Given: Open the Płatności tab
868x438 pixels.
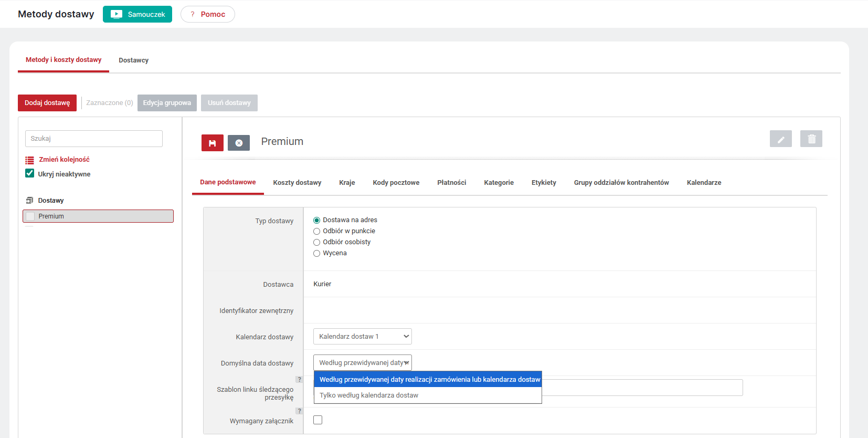Looking at the screenshot, I should coord(452,183).
